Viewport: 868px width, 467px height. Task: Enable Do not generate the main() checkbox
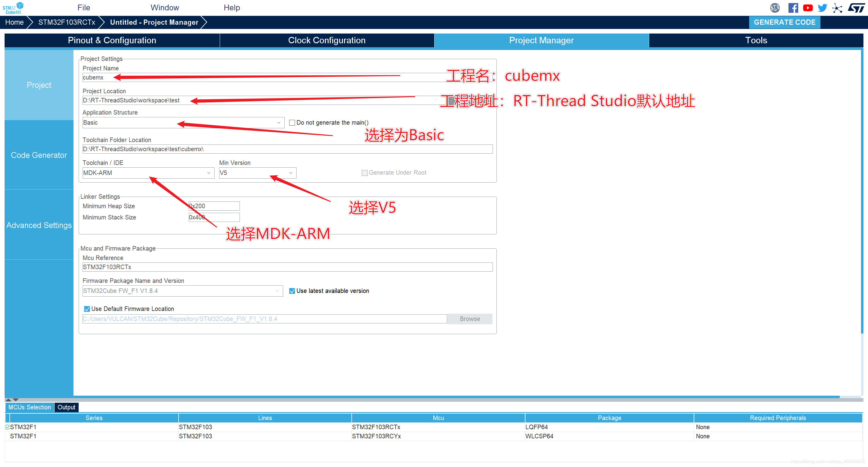pos(292,123)
